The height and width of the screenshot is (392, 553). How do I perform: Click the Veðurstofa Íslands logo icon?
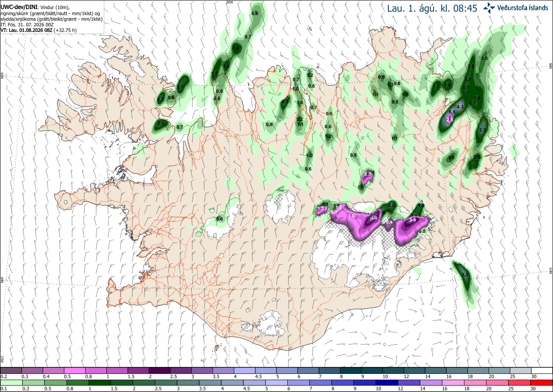(x=489, y=7)
